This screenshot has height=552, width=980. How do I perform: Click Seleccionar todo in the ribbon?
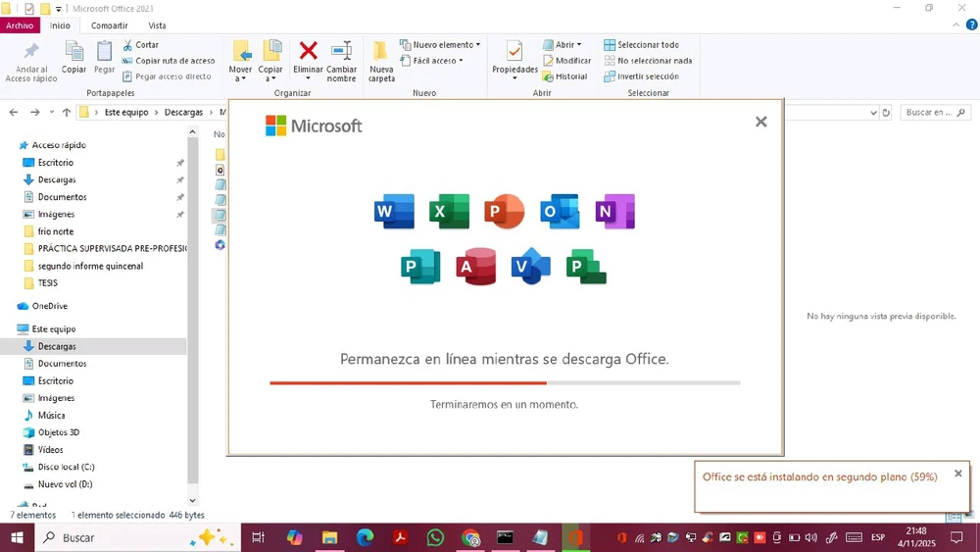[647, 45]
